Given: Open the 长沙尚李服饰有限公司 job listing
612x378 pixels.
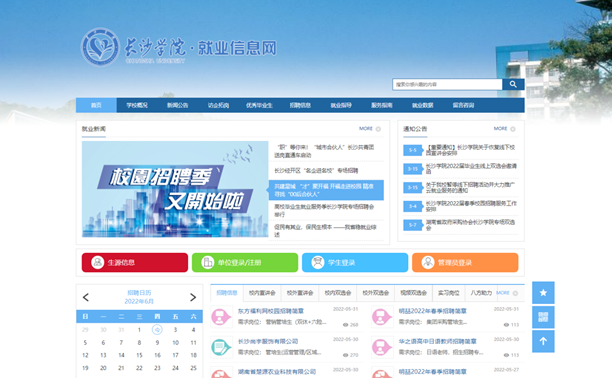Looking at the screenshot, I should click(268, 341).
